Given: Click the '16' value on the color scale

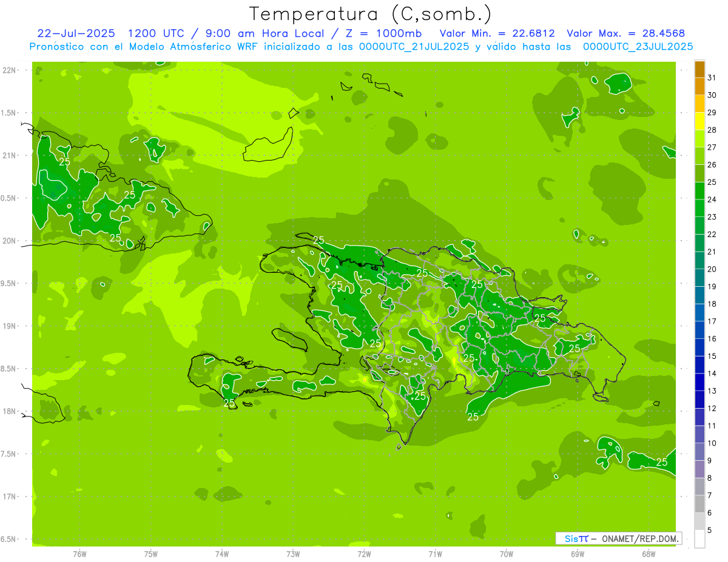Looking at the screenshot, I should pos(712,338).
